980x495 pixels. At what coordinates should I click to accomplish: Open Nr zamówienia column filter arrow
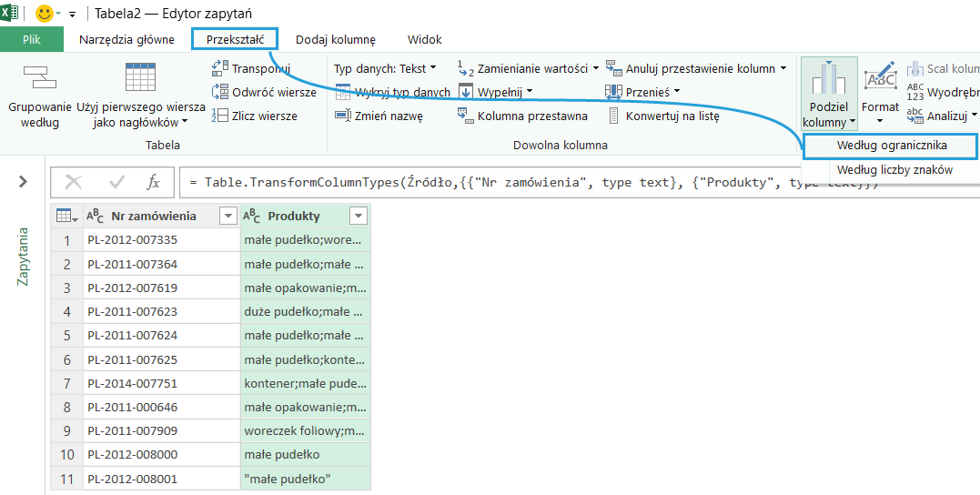(x=227, y=216)
